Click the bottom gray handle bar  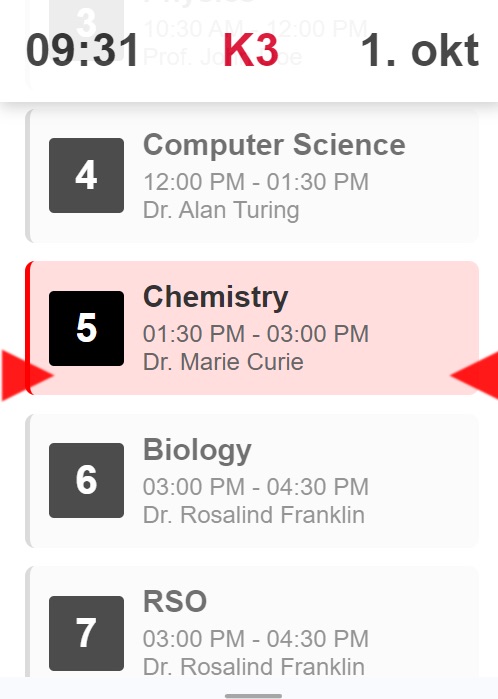[x=253, y=695]
